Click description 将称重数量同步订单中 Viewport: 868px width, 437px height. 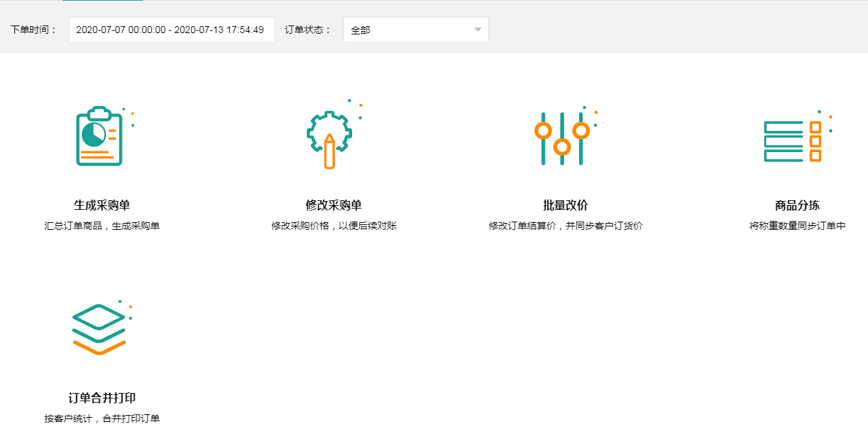797,226
